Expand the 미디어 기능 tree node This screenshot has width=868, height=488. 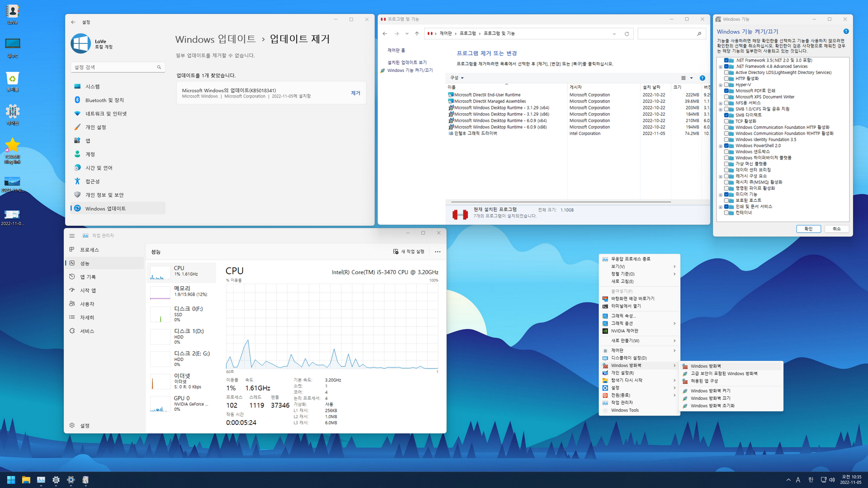coord(721,194)
